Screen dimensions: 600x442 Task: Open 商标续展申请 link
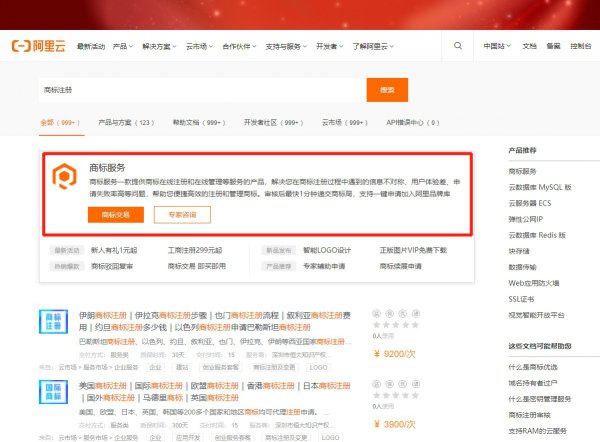click(x=401, y=266)
